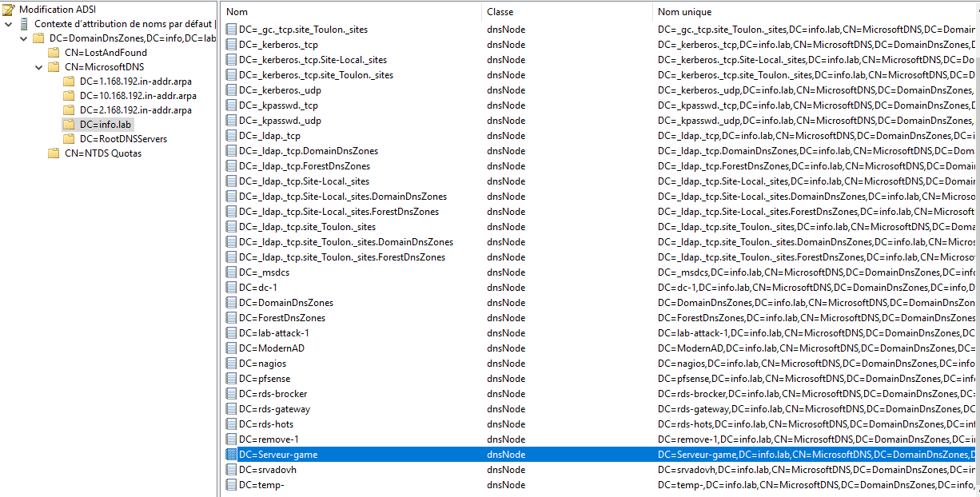The width and height of the screenshot is (980, 497).
Task: Click the dnsNode icon of DC=ModernAD
Action: 231,348
